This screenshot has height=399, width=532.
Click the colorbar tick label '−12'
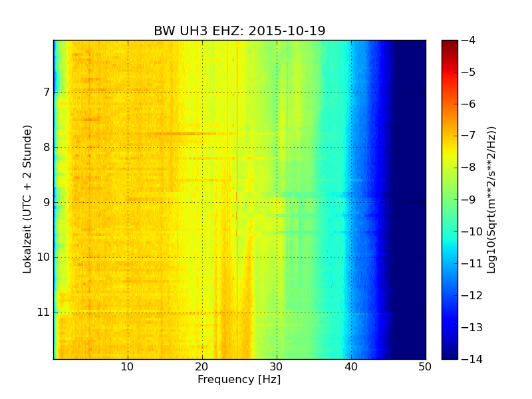click(x=472, y=295)
